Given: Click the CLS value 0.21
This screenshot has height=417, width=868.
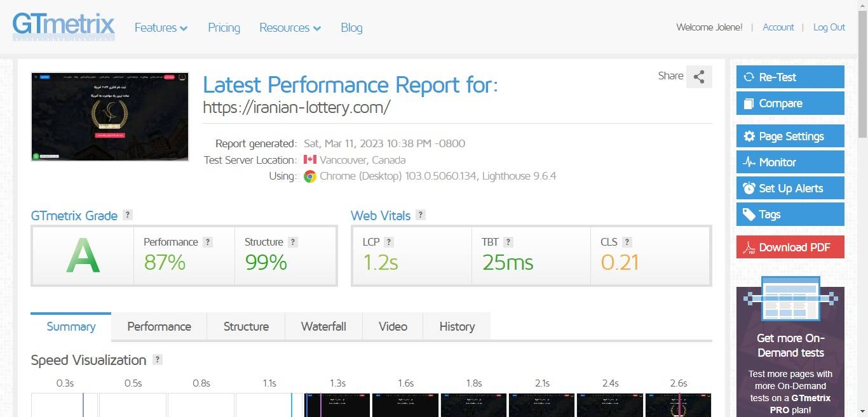Looking at the screenshot, I should point(620,262).
